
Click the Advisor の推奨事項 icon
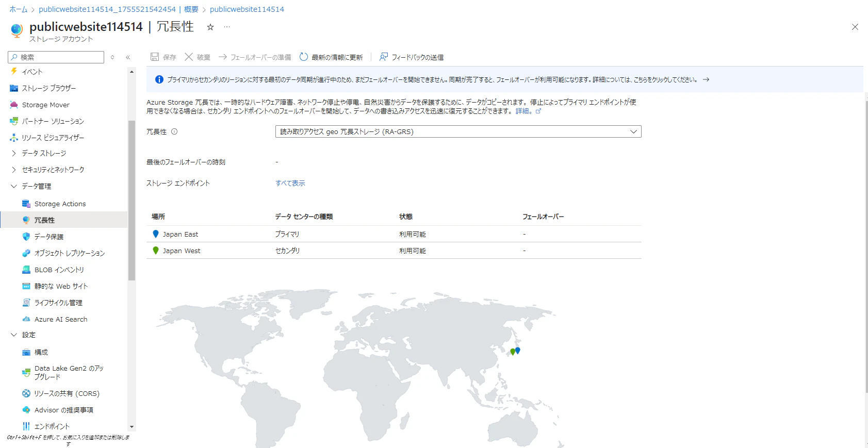point(26,410)
